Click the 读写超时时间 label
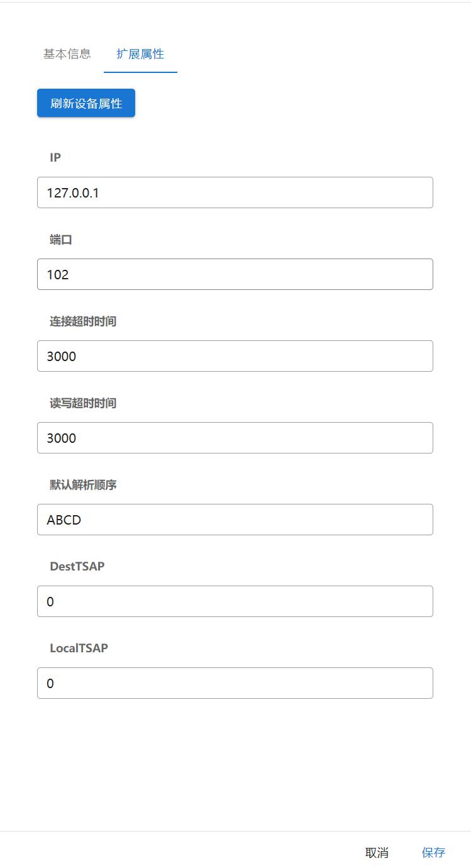Image resolution: width=471 pixels, height=868 pixels. pyautogui.click(x=83, y=403)
